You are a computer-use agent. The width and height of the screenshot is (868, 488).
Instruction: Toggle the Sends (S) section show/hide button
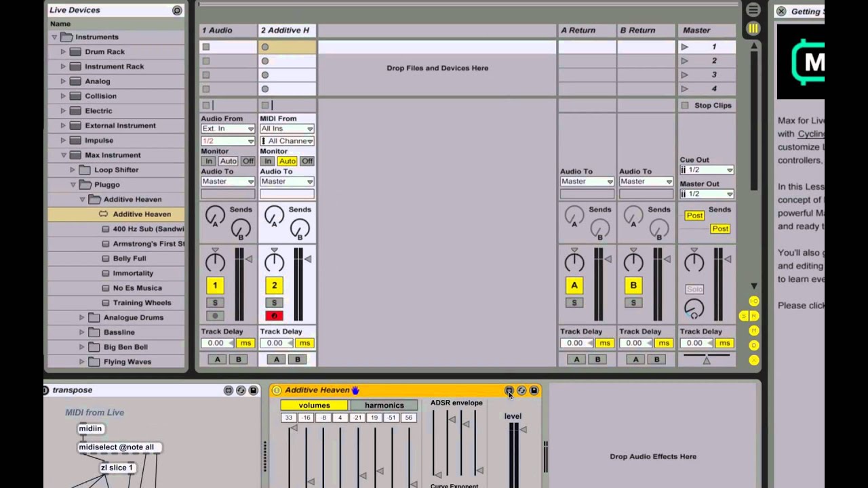[x=744, y=316]
